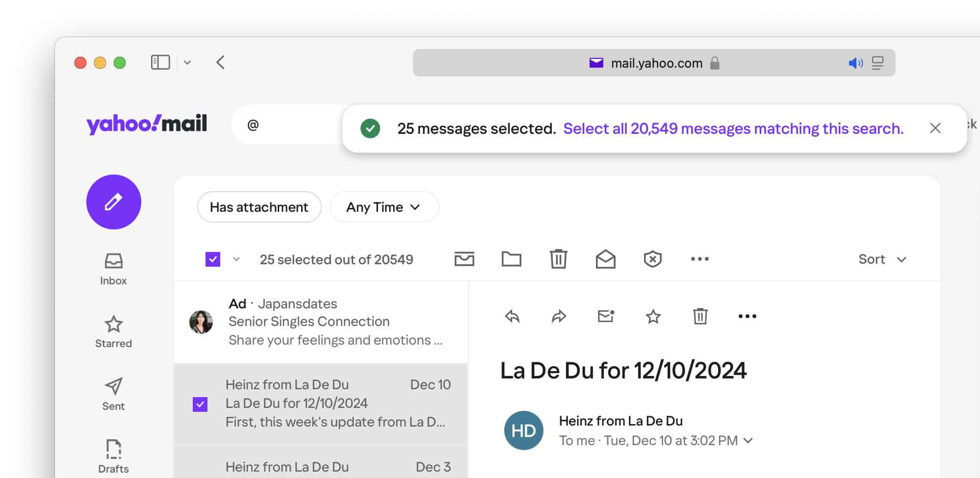Toggle the Has attachment filter
980x478 pixels.
pos(259,207)
